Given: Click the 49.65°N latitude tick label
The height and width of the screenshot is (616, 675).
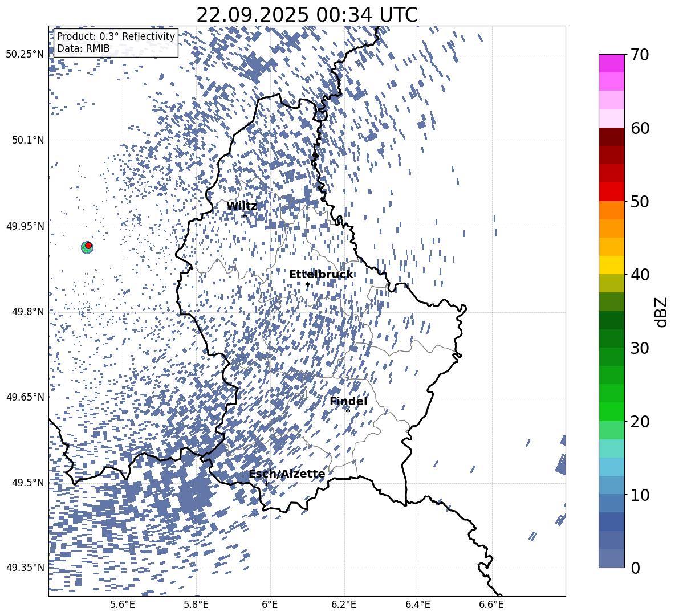Looking at the screenshot, I should (x=25, y=397).
